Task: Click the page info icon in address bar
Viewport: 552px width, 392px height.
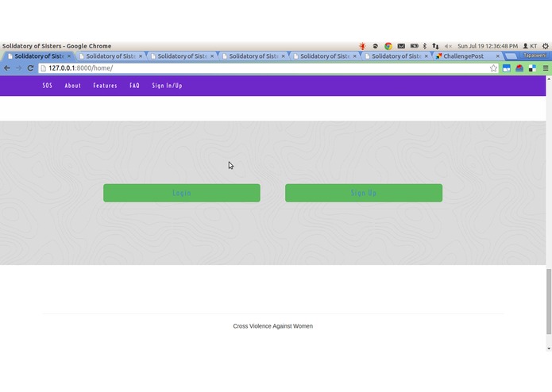Action: tap(44, 68)
